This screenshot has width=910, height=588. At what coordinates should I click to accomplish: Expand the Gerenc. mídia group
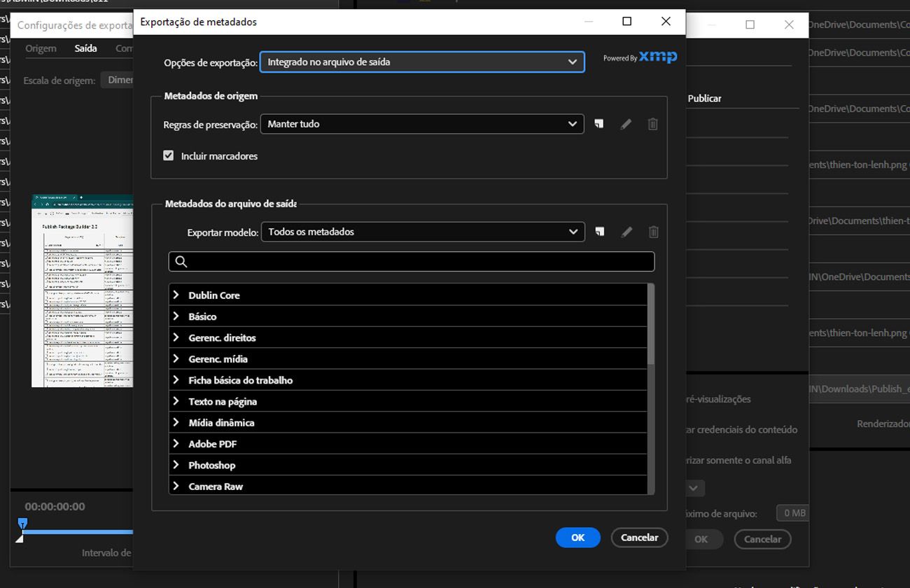click(x=176, y=359)
